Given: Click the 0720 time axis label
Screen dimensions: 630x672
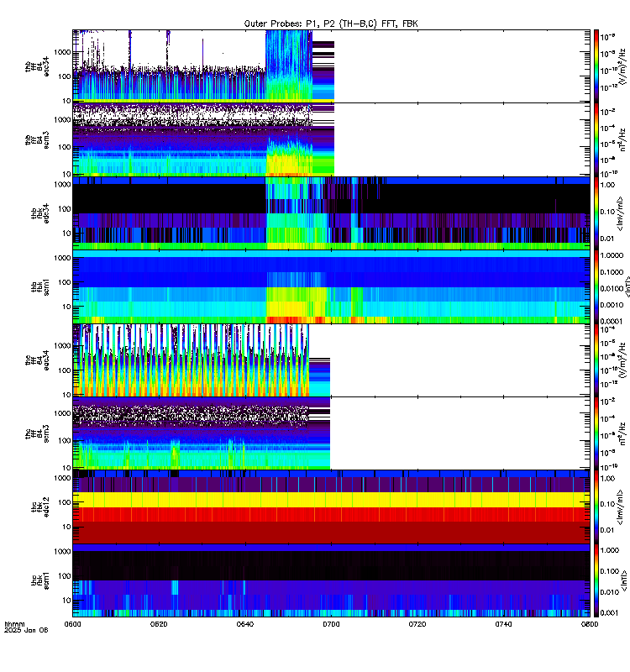Looking at the screenshot, I should [x=417, y=624].
